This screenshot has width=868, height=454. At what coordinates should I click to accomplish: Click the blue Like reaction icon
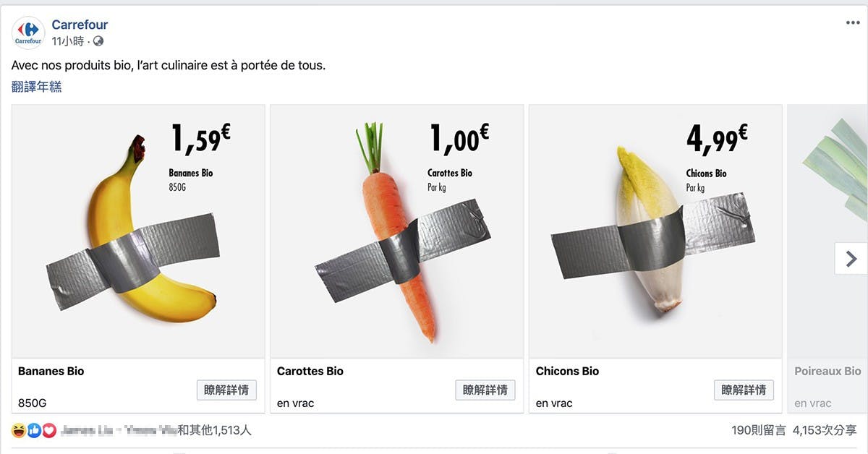pos(33,431)
